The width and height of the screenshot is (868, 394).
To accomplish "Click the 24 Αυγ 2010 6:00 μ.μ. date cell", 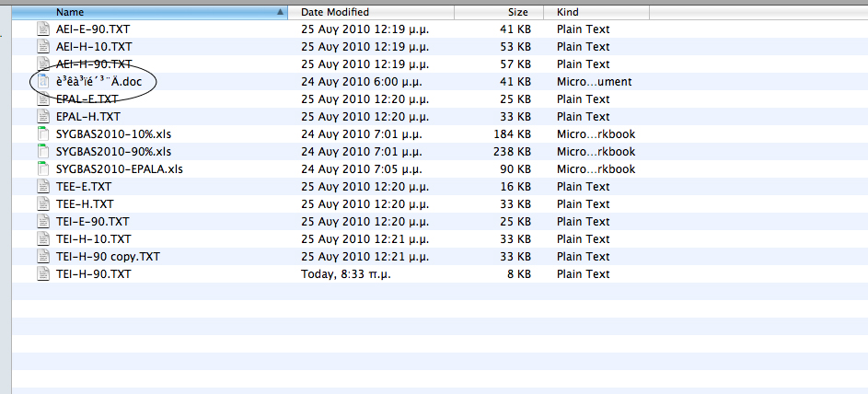I will [361, 82].
